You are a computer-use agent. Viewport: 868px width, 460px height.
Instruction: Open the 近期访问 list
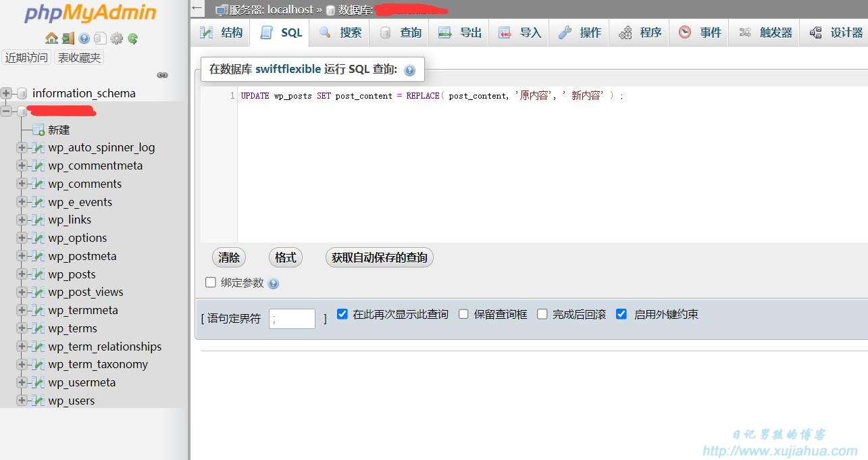(26, 57)
